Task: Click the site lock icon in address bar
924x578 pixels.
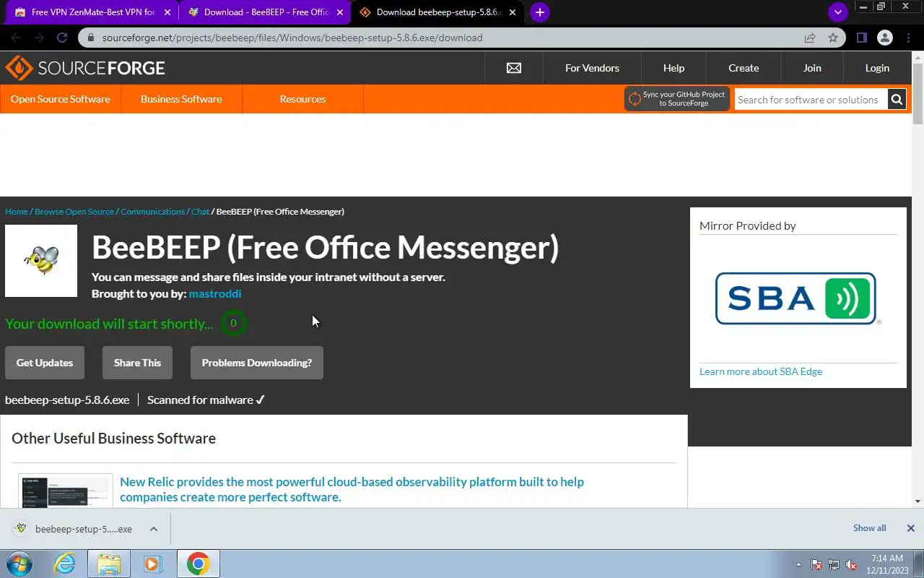Action: point(90,38)
